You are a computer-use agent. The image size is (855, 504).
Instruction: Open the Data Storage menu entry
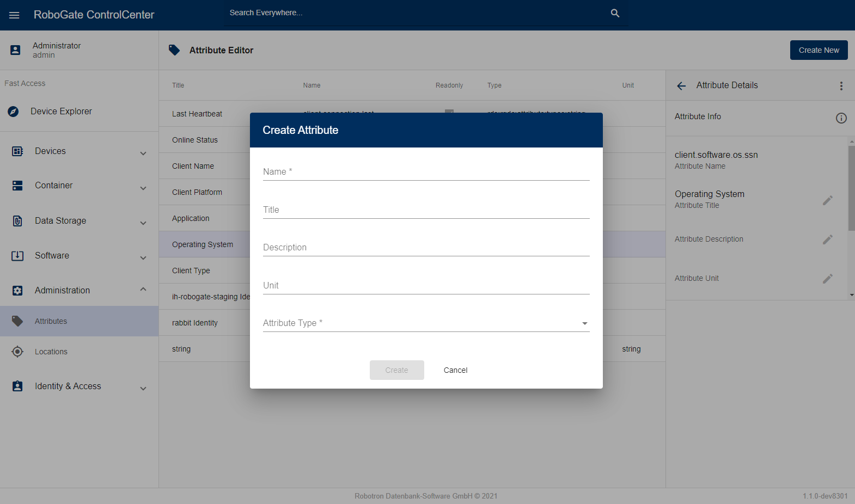pyautogui.click(x=79, y=221)
